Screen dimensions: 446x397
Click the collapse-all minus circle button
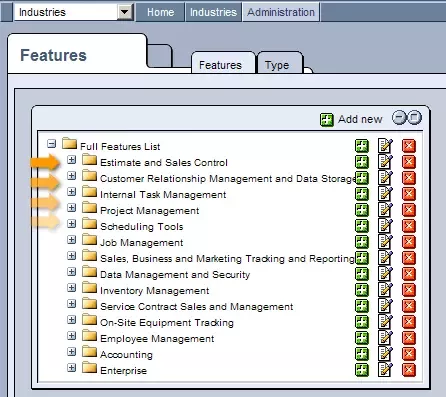coord(399,117)
